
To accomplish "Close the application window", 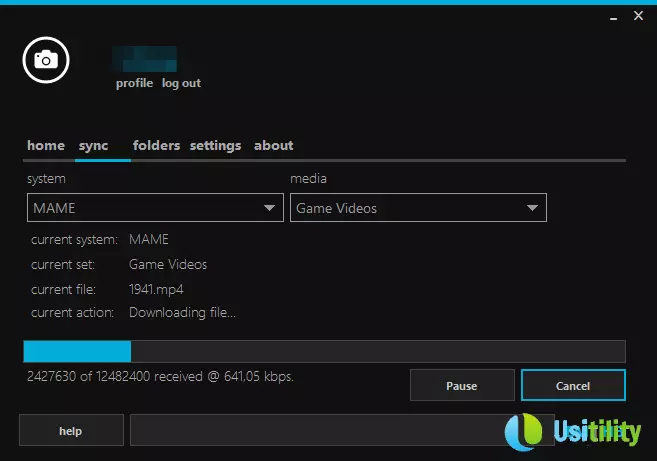I will [637, 16].
